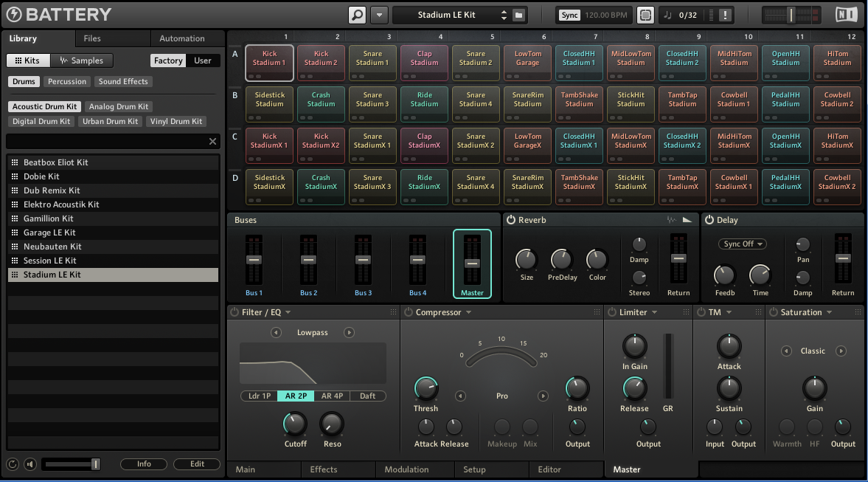Click next saturation mode arrow beside Classic
Viewport: 868px width, 482px height.
(841, 351)
